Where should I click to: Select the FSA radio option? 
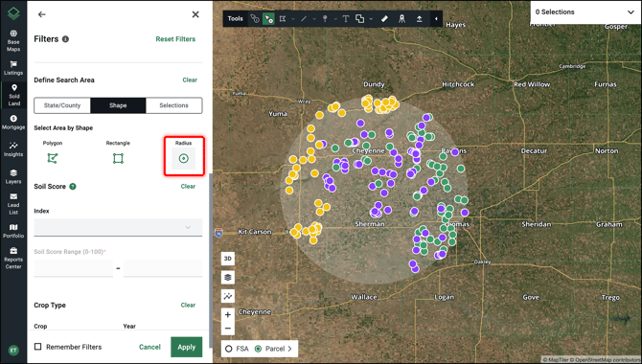[229, 349]
